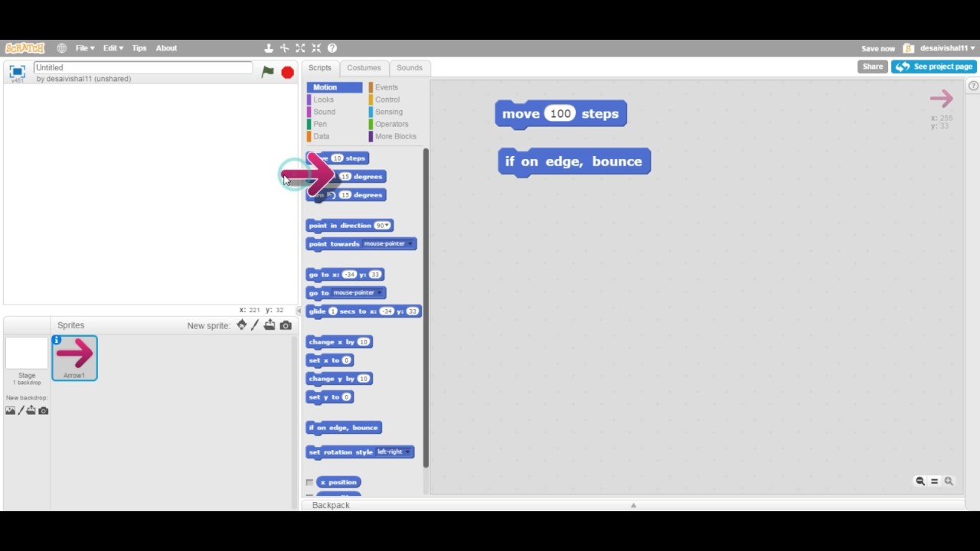The width and height of the screenshot is (980, 551).
Task: Take new backdrop from camera icon
Action: (x=44, y=411)
